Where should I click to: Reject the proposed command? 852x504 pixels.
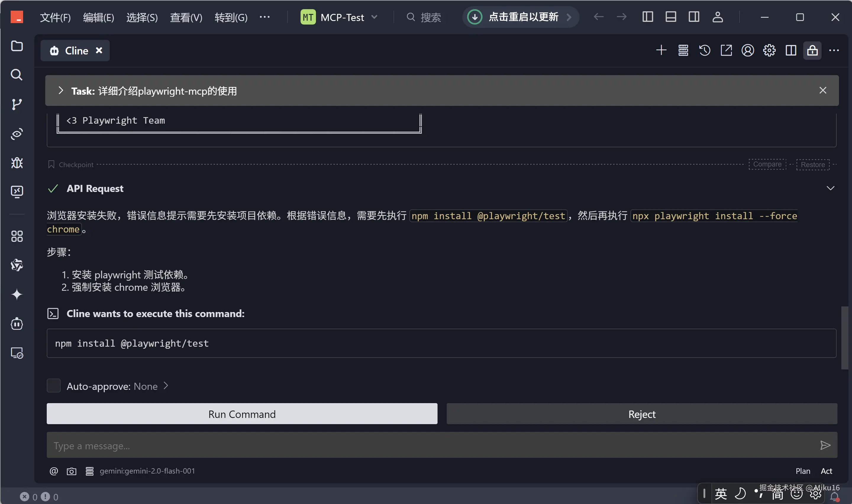pos(641,414)
